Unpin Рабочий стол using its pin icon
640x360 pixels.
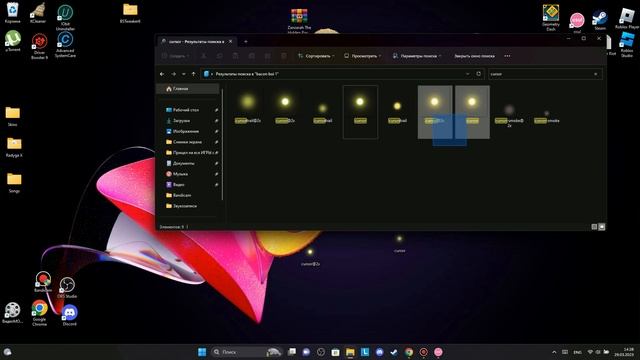tap(216, 110)
